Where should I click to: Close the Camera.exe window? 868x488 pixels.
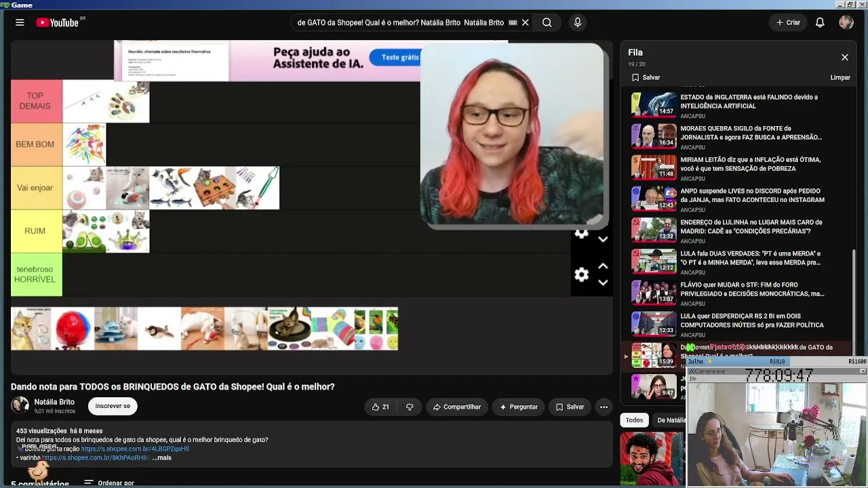(x=863, y=371)
